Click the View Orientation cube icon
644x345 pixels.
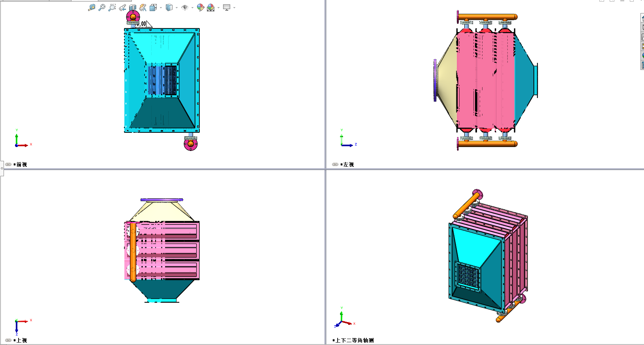153,8
